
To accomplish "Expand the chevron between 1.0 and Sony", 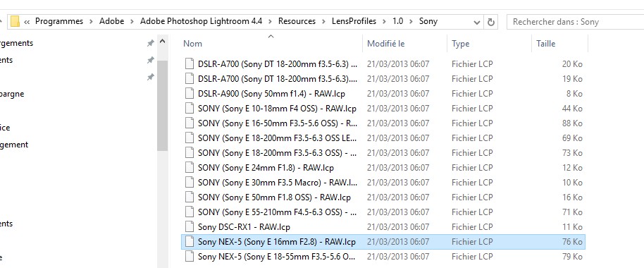I will pyautogui.click(x=411, y=22).
